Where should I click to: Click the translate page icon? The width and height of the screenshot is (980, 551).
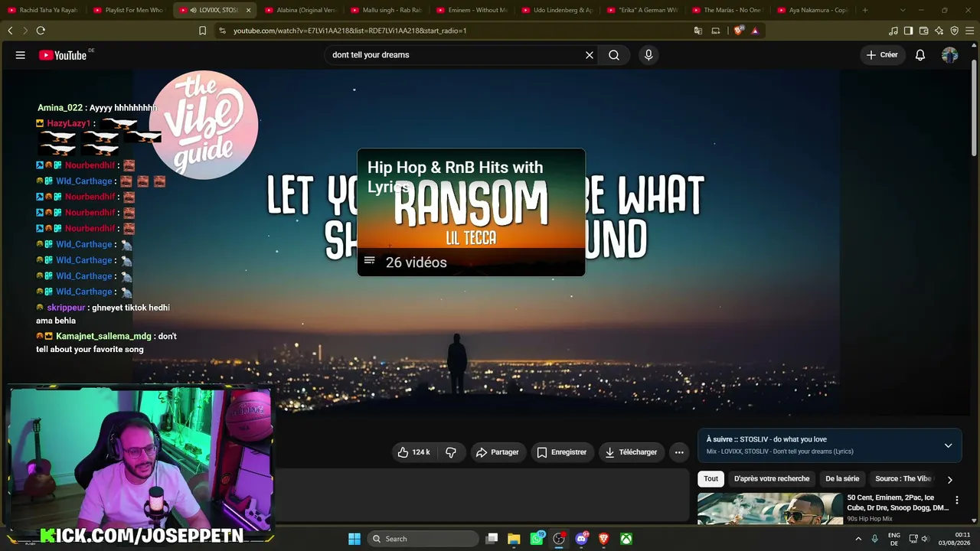697,31
